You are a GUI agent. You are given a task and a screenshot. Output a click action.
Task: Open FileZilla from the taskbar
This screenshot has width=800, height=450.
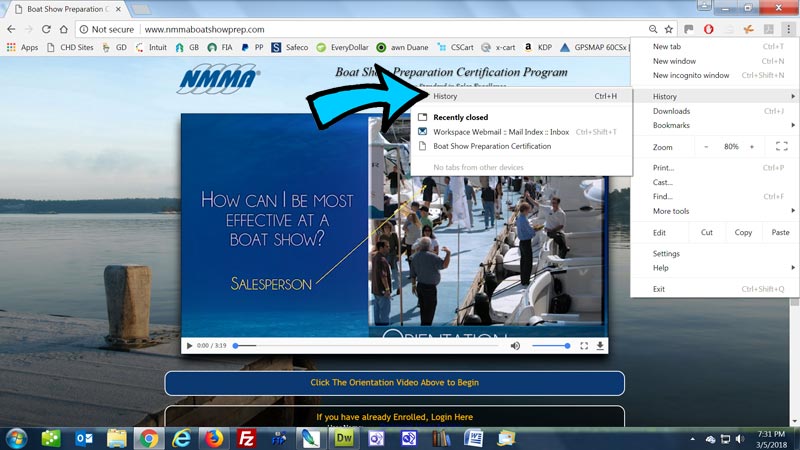coord(246,438)
